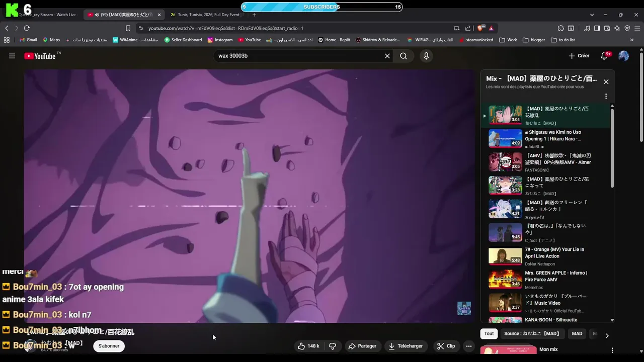
Task: Click the share page icon in address bar
Action: pos(468,28)
